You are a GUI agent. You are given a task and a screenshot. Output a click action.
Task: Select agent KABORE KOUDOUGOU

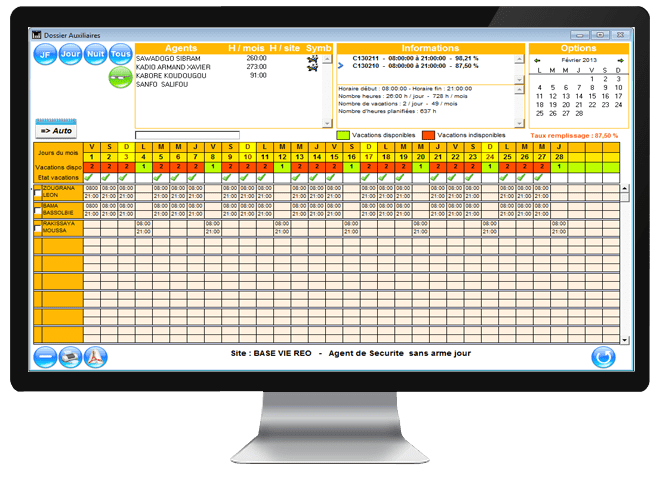[171, 75]
